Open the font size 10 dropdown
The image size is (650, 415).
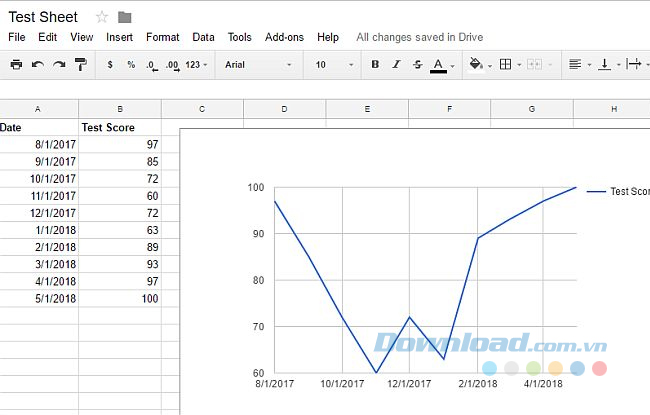tap(334, 65)
